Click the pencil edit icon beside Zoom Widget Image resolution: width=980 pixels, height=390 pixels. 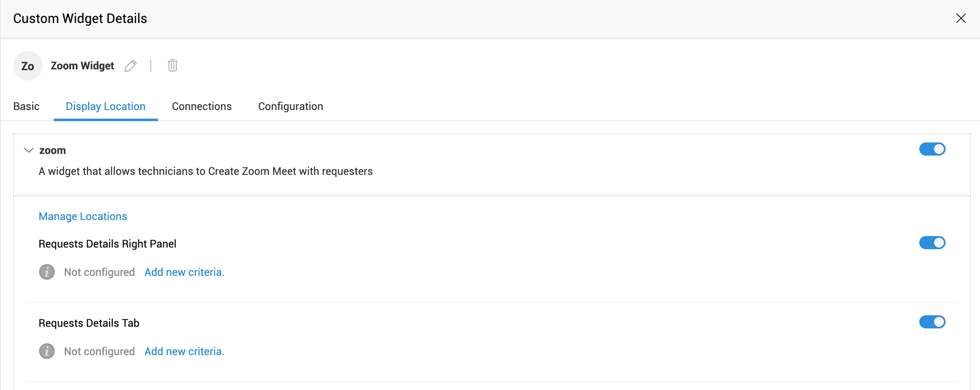click(130, 66)
